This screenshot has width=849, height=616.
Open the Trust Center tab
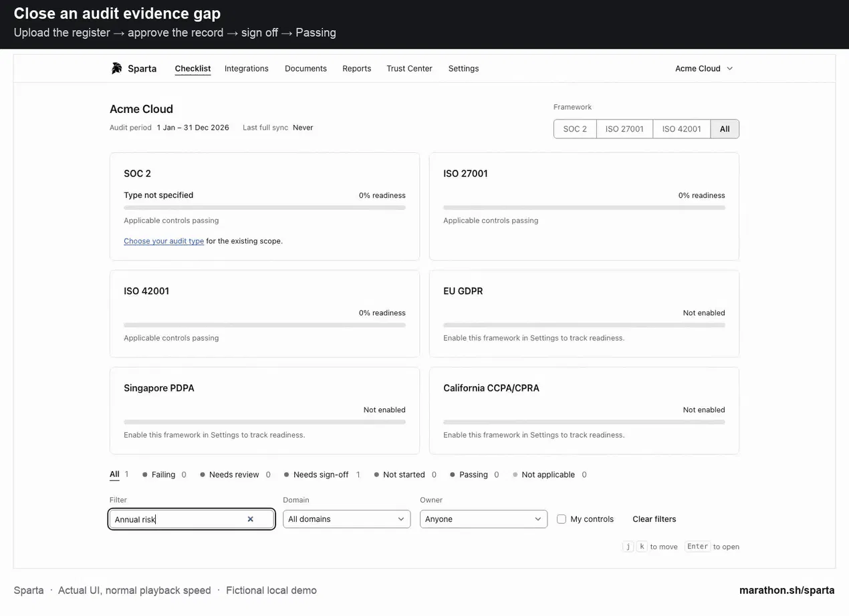click(x=409, y=68)
